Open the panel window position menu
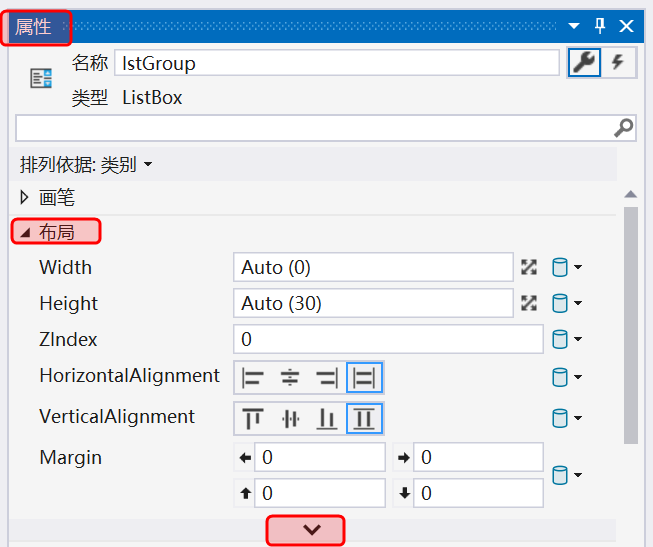 [574, 26]
